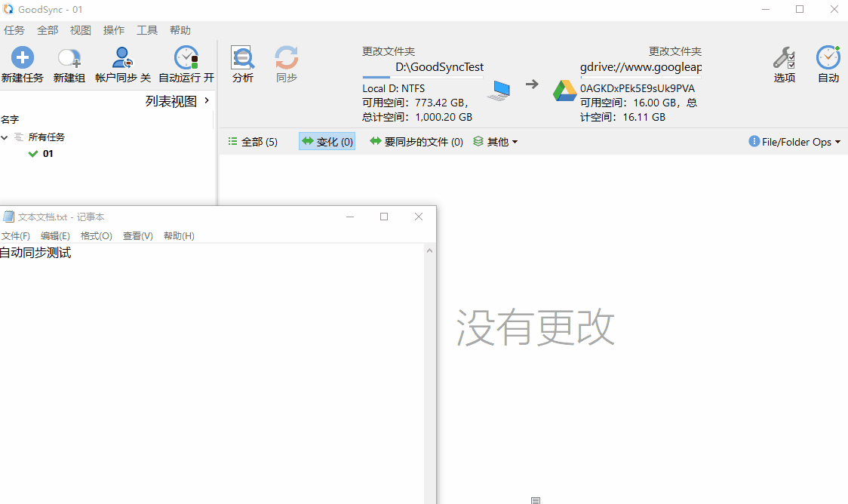Maximize the Notepad window

pos(384,217)
